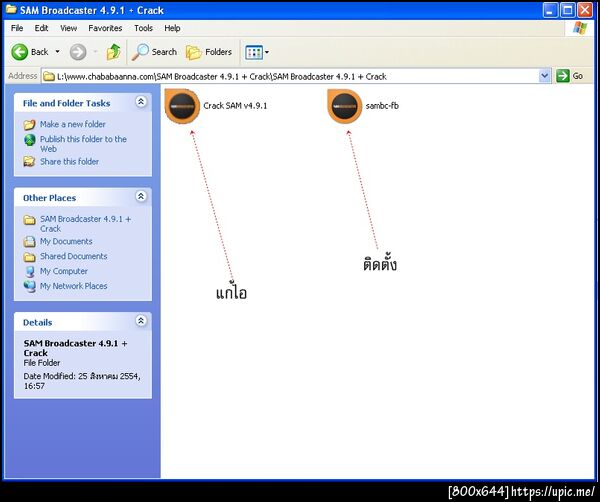The height and width of the screenshot is (502, 600).
Task: Click the My Documents folder icon
Action: pyautogui.click(x=29, y=241)
